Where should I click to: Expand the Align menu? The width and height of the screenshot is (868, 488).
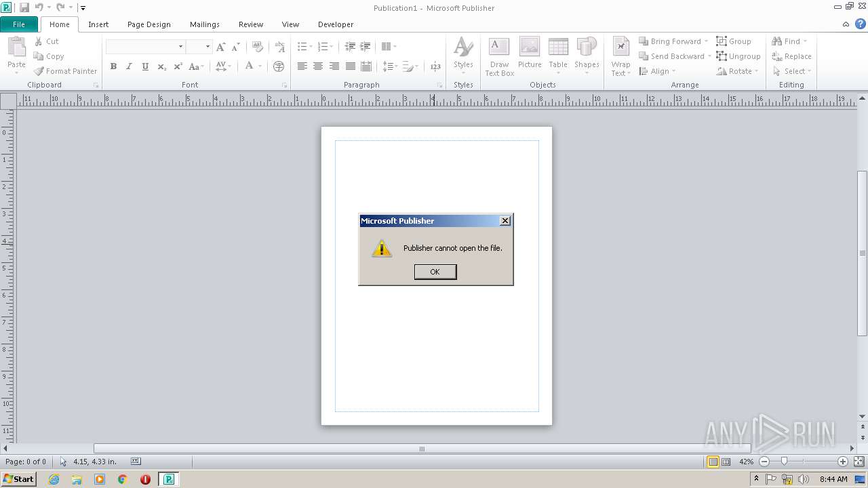coord(657,71)
